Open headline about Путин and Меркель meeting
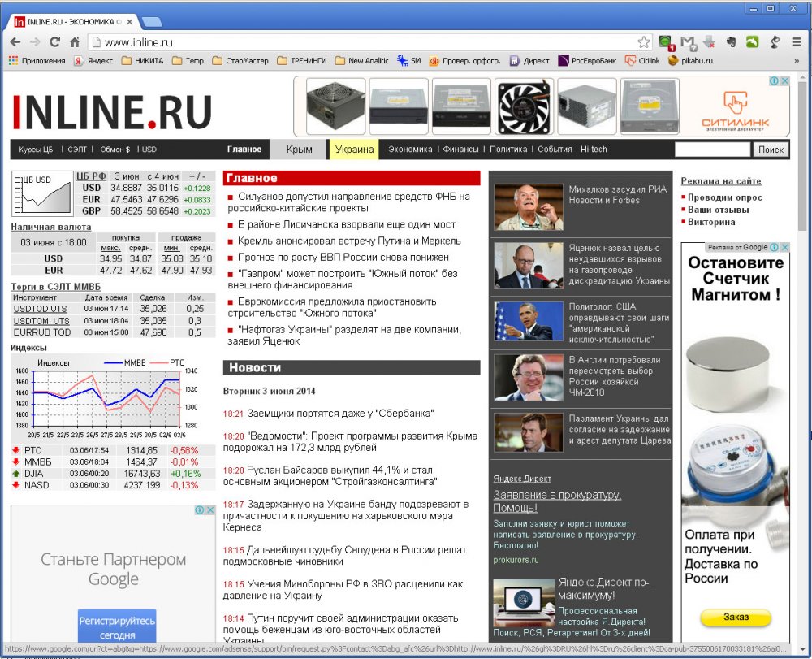Viewport: 812px width, 659px height. [x=348, y=241]
